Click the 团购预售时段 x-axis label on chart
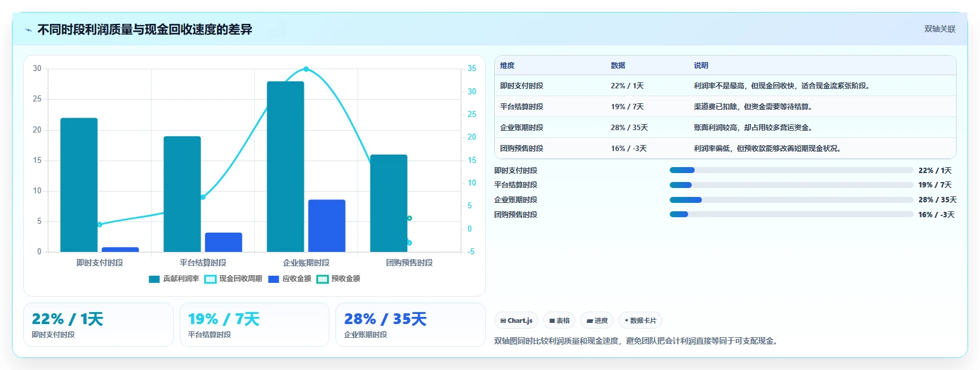This screenshot has width=980, height=370. pos(409,263)
